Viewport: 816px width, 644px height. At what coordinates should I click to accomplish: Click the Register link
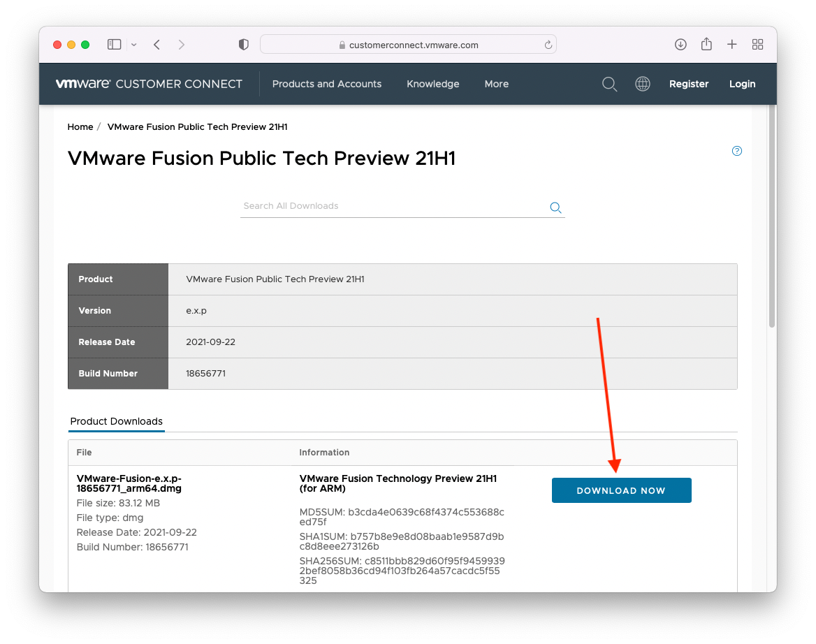(688, 84)
